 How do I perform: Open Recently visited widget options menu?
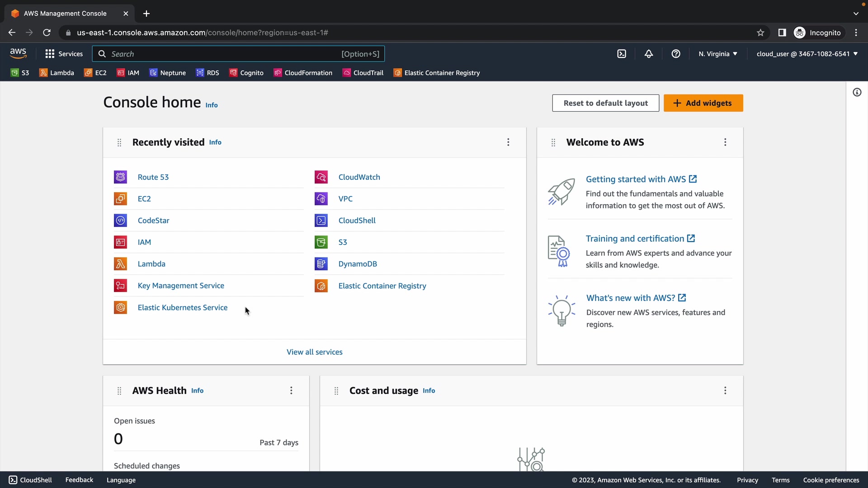(508, 142)
